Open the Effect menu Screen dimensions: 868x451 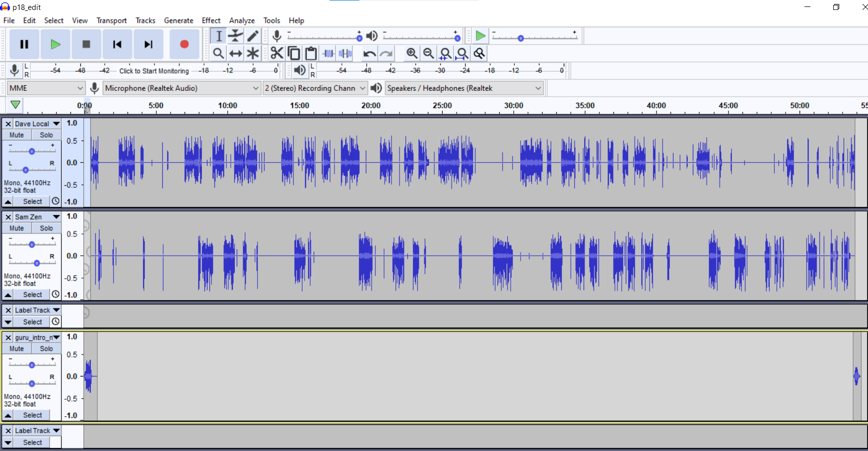coord(211,20)
